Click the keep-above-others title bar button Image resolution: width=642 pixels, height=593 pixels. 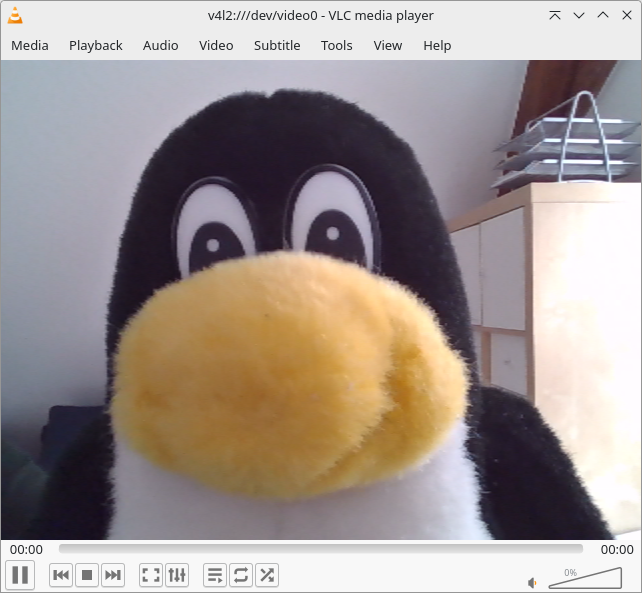click(x=555, y=15)
